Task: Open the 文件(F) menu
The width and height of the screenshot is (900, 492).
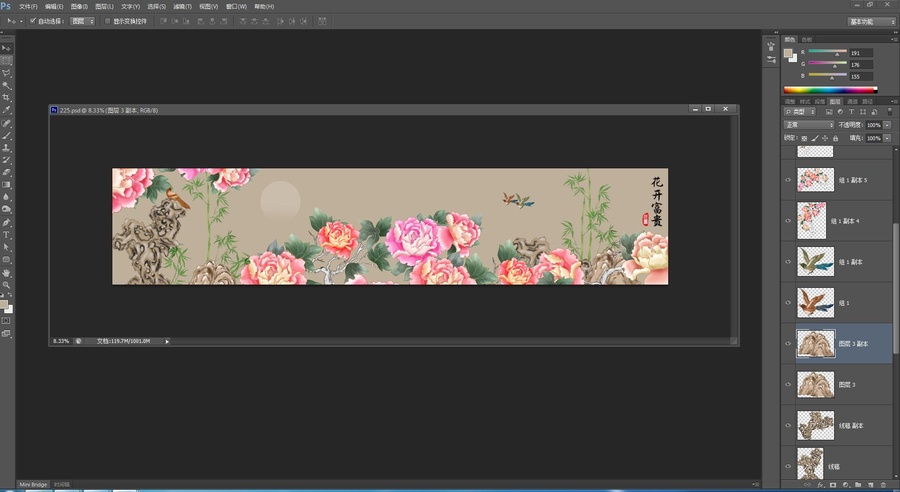Action: 28,6
